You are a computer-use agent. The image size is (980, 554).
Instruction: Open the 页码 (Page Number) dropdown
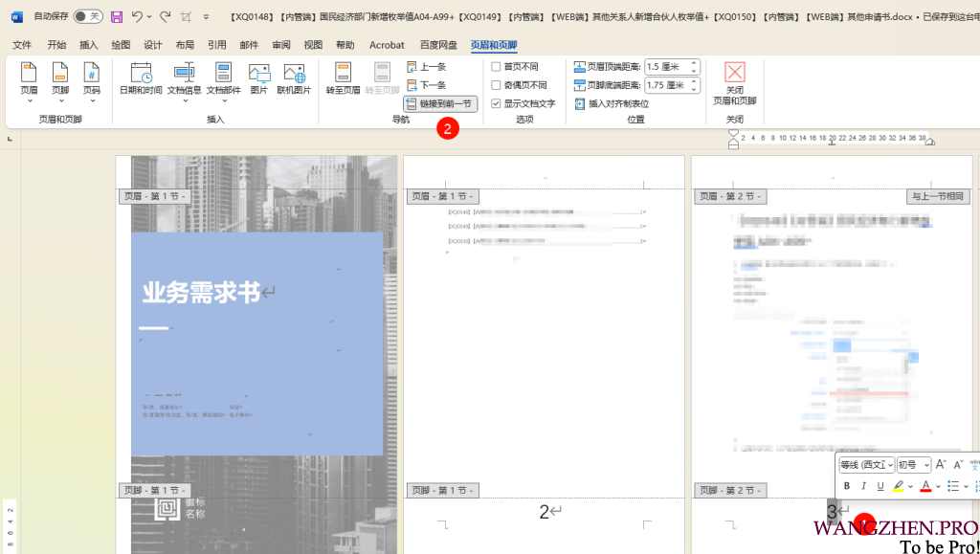click(91, 81)
